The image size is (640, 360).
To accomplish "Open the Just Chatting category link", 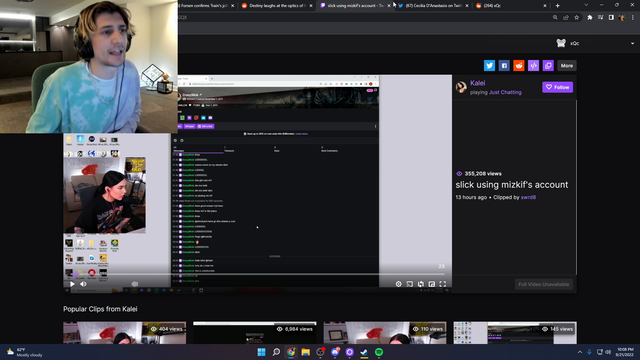I will coord(505,92).
